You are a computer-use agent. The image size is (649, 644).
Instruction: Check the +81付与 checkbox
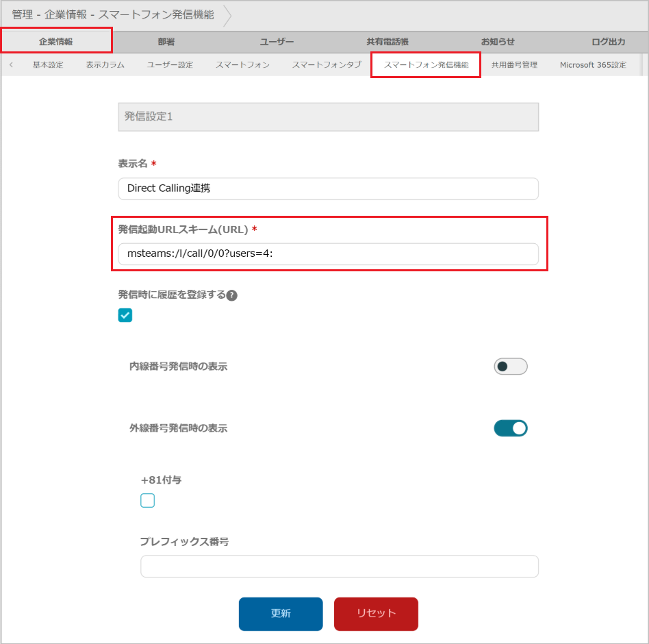click(147, 500)
